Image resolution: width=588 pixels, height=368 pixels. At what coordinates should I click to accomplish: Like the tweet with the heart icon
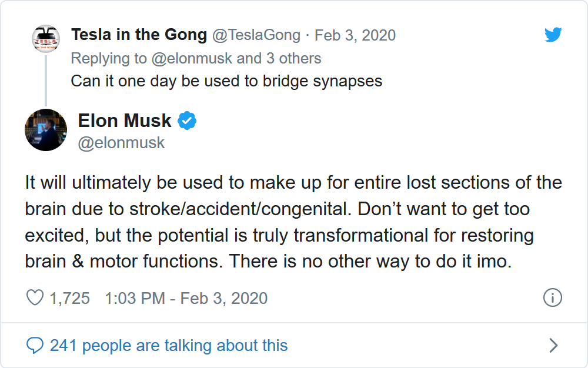click(35, 298)
